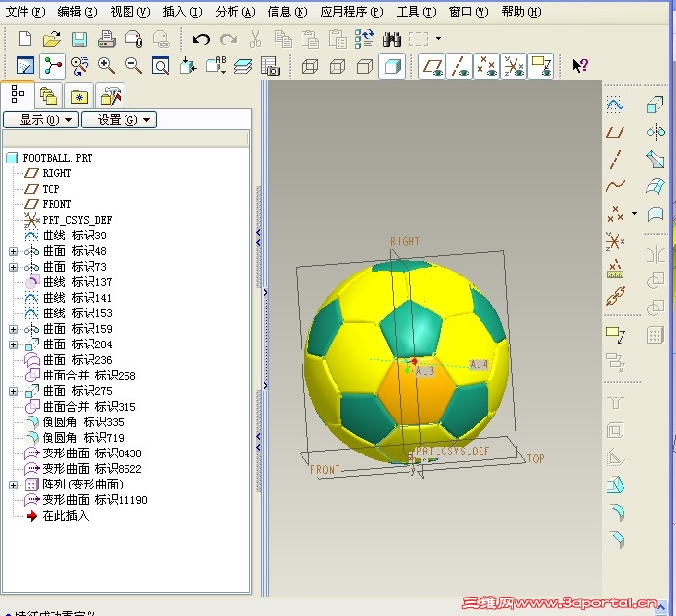The height and width of the screenshot is (616, 676).
Task: Expand the 阵列 (变形曲面) tree node
Action: coord(13,485)
